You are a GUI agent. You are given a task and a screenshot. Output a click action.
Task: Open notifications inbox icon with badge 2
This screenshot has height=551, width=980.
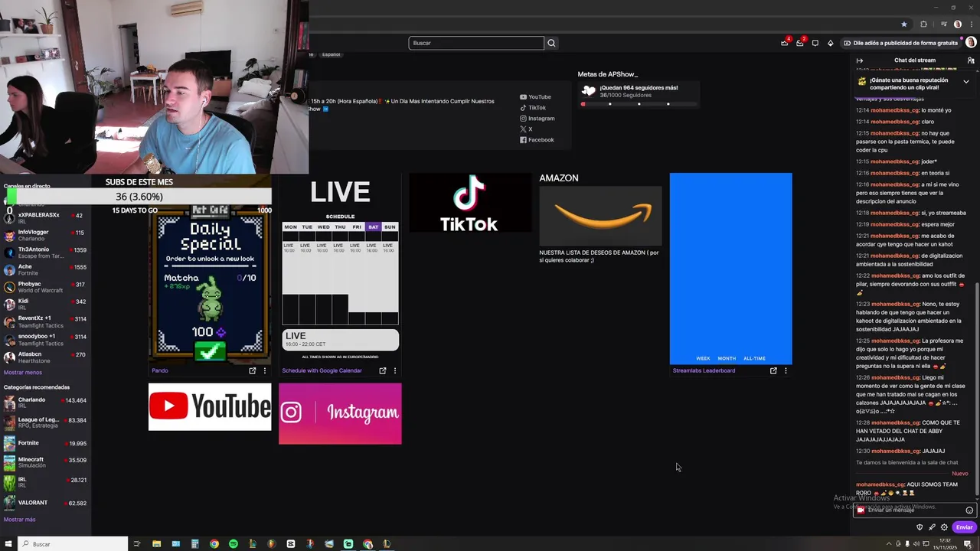800,43
